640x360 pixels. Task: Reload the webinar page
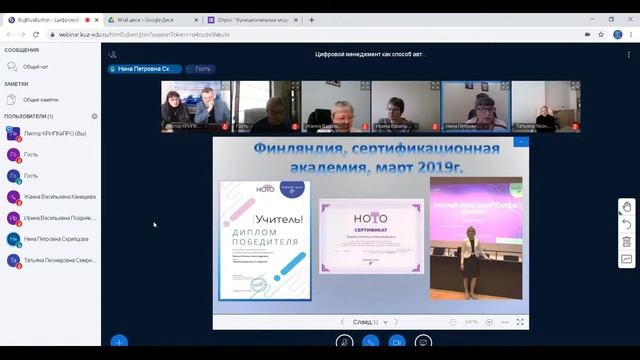click(x=36, y=35)
